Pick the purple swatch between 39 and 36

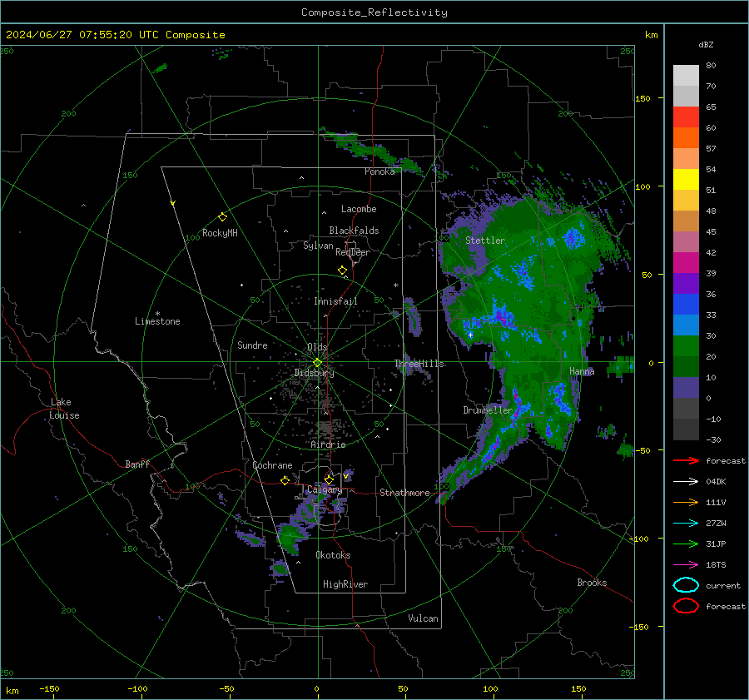686,284
